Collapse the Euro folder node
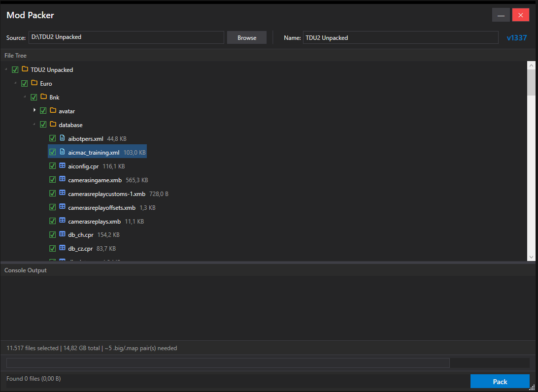 click(15, 83)
